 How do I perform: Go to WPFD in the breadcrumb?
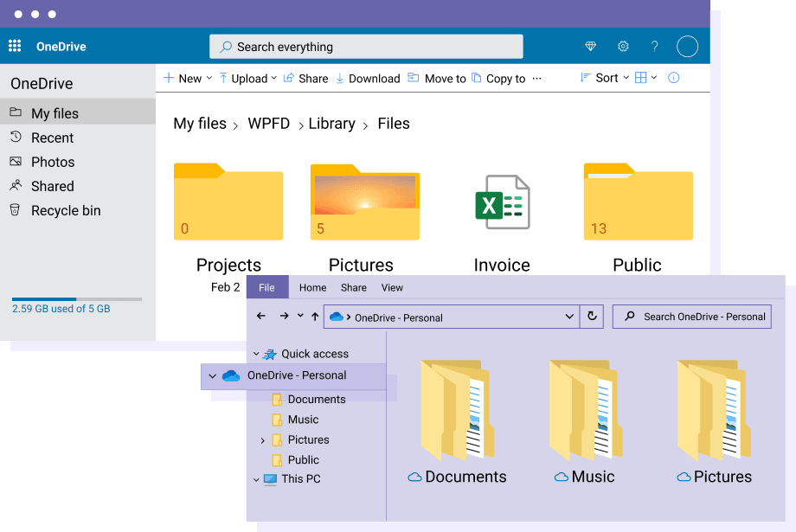tap(267, 124)
